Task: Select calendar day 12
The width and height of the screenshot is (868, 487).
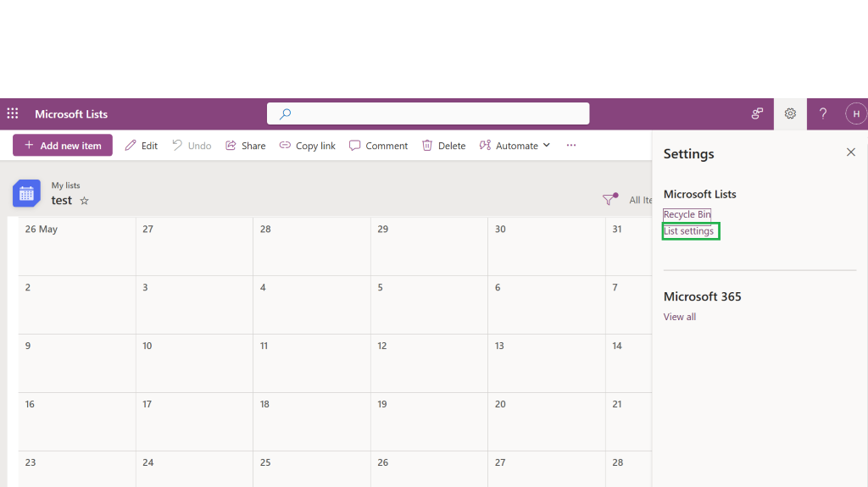Action: pyautogui.click(x=429, y=363)
